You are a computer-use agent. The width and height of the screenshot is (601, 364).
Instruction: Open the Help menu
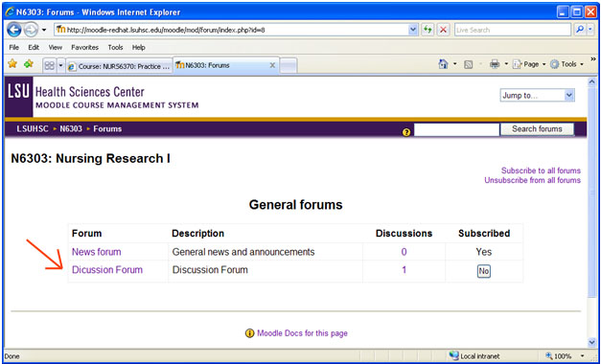tap(138, 48)
